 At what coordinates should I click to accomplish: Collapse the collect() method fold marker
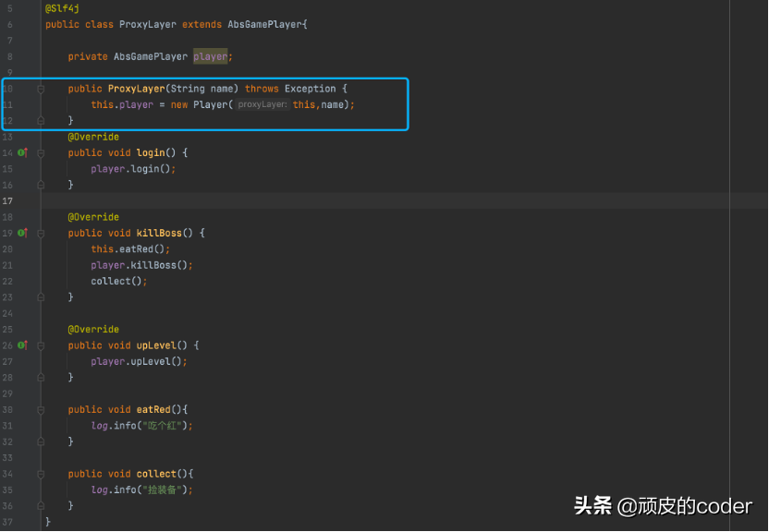click(41, 474)
